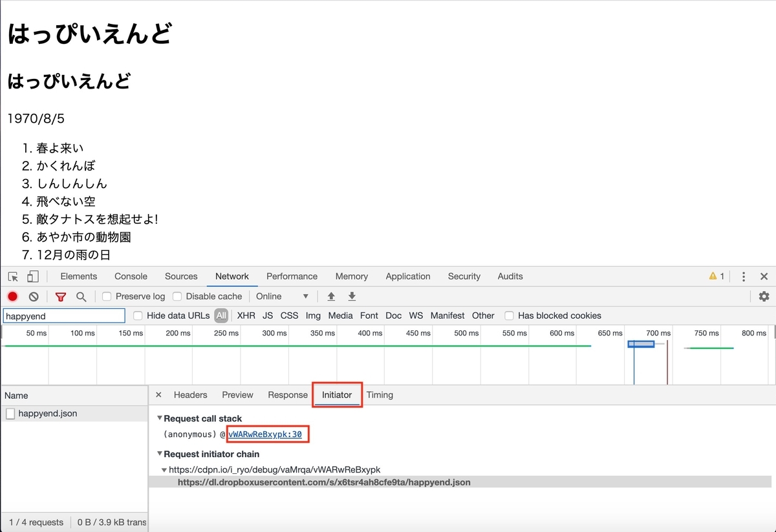
Task: Export HAR file download arrow
Action: pyautogui.click(x=352, y=297)
